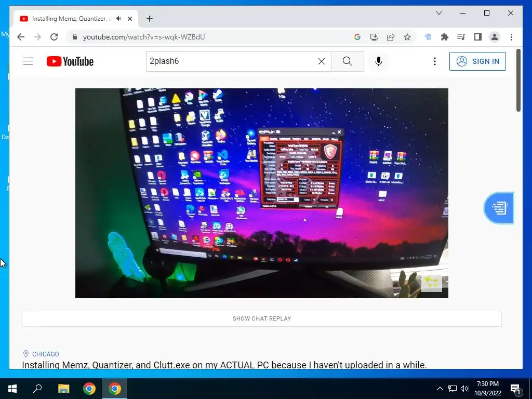Screen dimensions: 532x399
Task: Click the video player to pause playback
Action: pyautogui.click(x=262, y=193)
